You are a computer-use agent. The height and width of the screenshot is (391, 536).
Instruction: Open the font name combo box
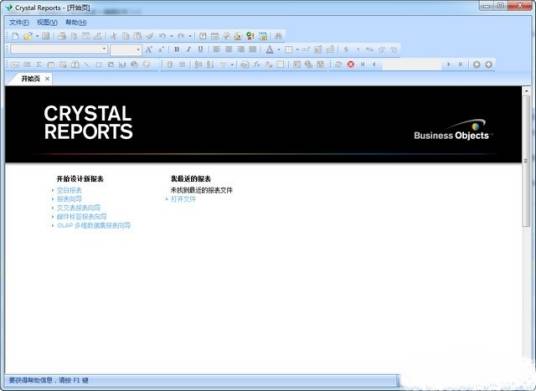[59, 49]
